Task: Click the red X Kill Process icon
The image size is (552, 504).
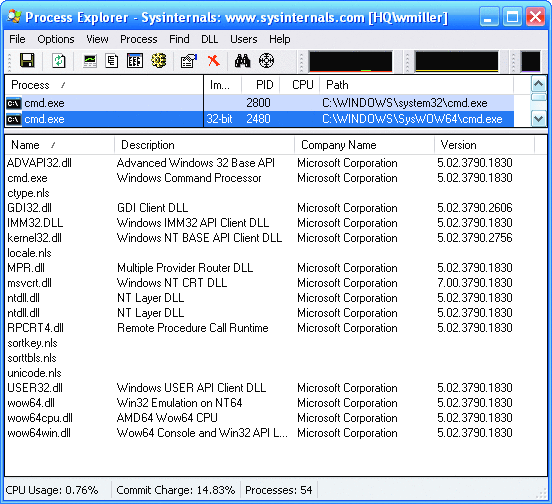Action: point(214,61)
